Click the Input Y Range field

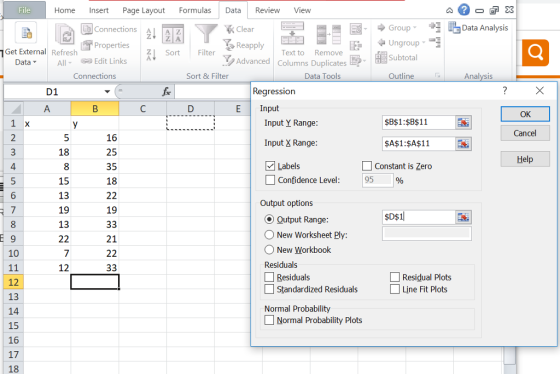pos(419,122)
